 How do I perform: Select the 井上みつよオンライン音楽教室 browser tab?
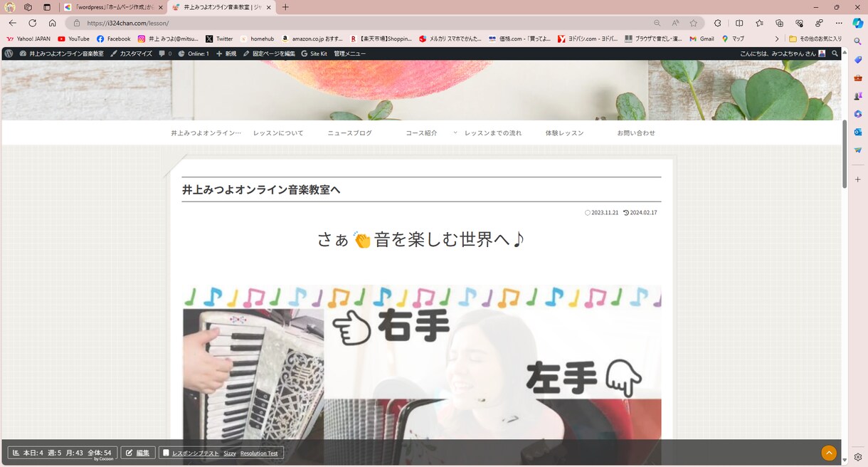pyautogui.click(x=221, y=7)
